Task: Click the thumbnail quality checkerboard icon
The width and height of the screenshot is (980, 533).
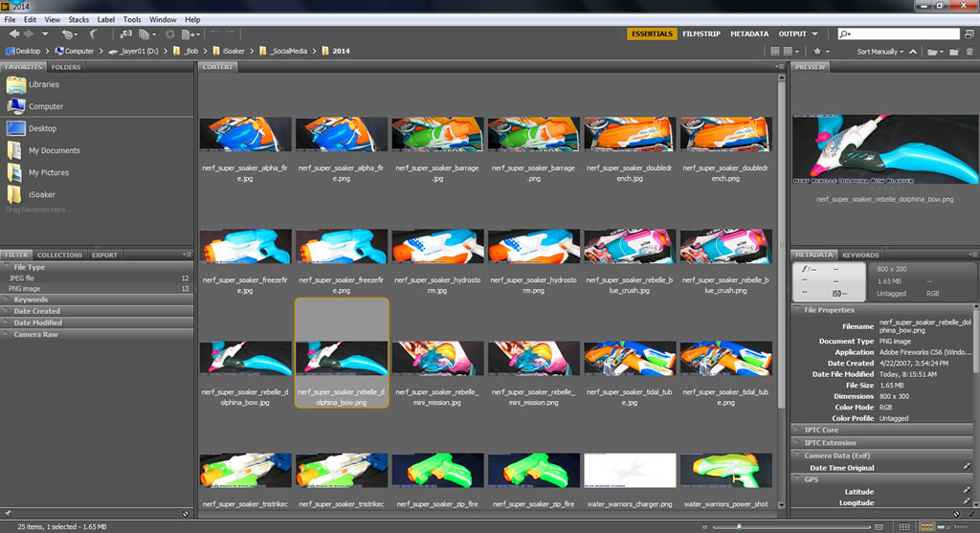Action: pyautogui.click(x=775, y=52)
